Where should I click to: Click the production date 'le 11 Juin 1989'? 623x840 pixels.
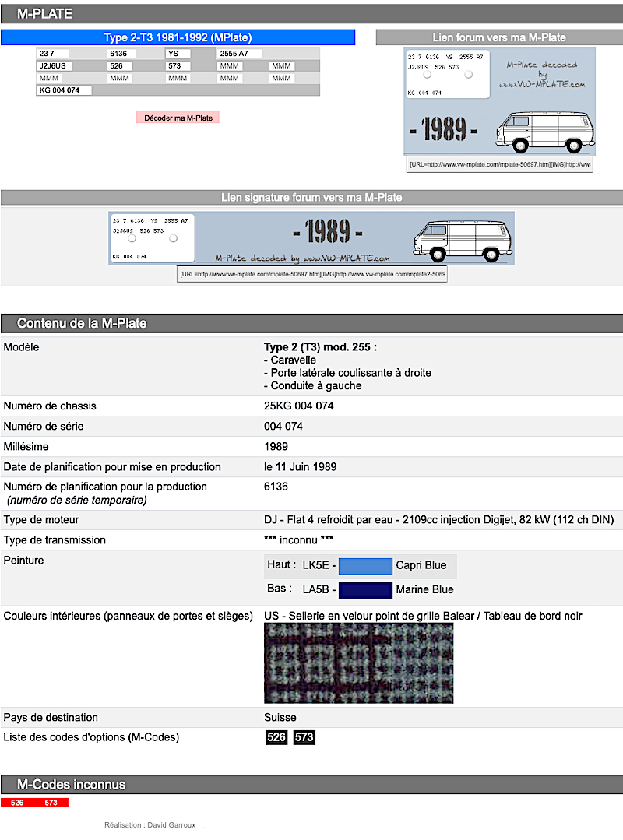click(301, 466)
